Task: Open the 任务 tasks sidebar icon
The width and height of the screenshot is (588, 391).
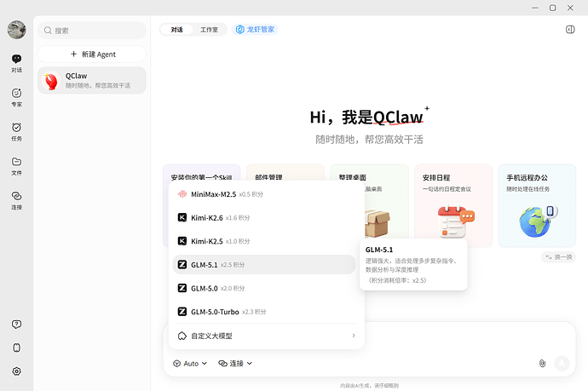Action: [x=16, y=131]
